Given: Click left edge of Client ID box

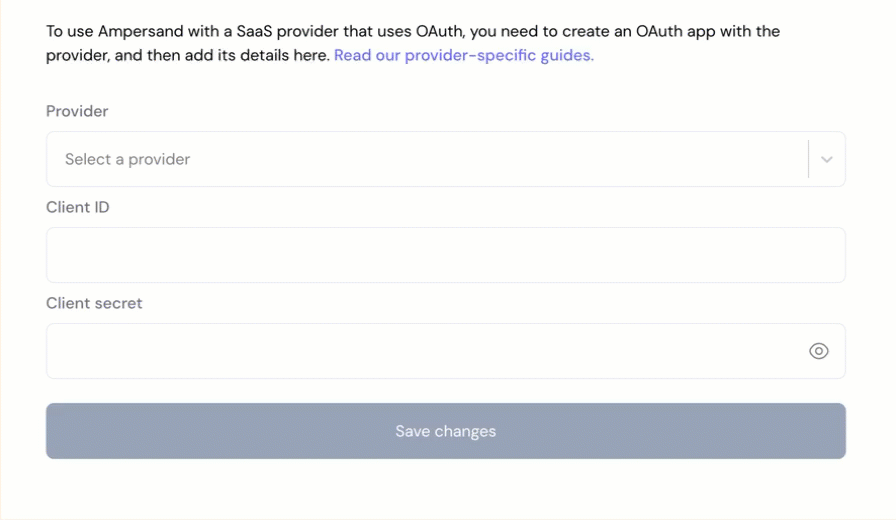Looking at the screenshot, I should click(52, 255).
